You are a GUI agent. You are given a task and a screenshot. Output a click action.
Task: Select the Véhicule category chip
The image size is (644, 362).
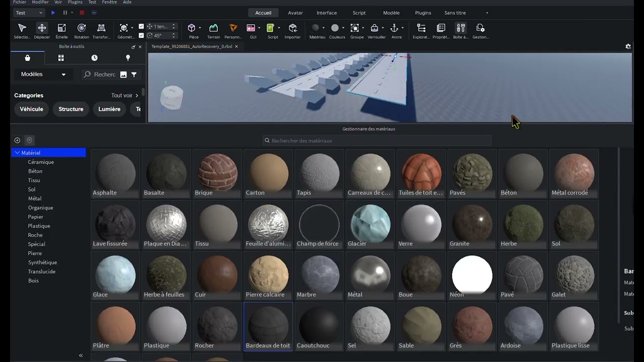(31, 109)
